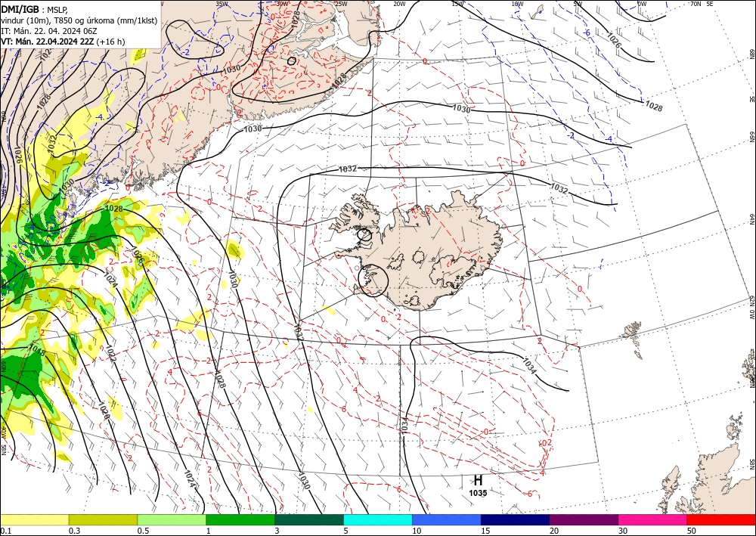
Task: Click the 66N latitude label
Action: [x=751, y=137]
